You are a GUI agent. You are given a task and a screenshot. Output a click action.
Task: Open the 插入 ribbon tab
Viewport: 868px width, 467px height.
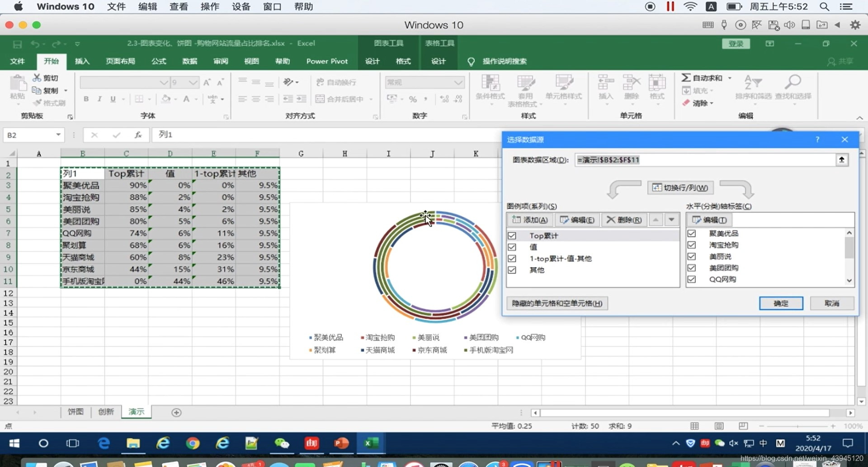pyautogui.click(x=82, y=61)
